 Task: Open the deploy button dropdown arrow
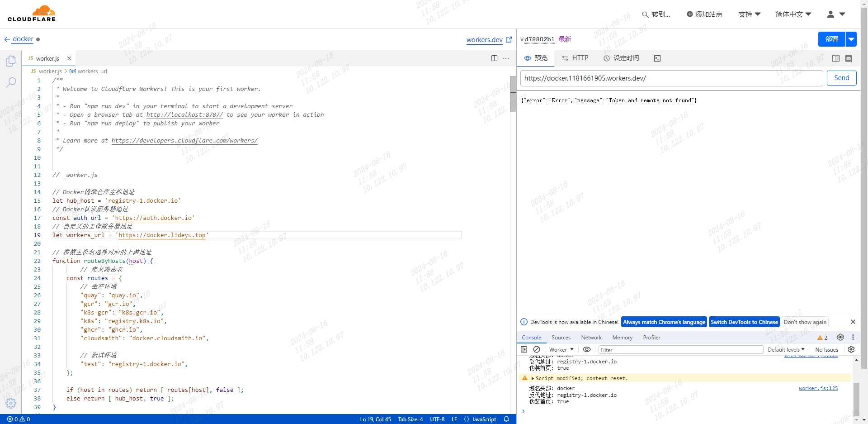tap(851, 39)
